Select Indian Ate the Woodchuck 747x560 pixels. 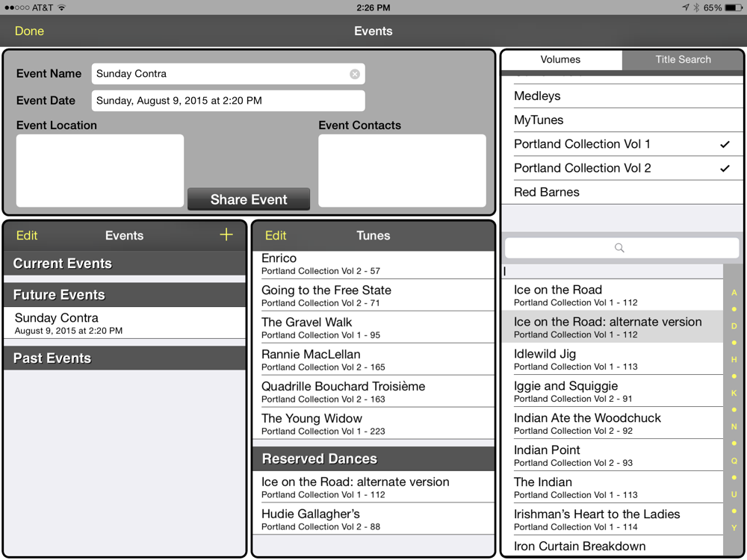(613, 423)
